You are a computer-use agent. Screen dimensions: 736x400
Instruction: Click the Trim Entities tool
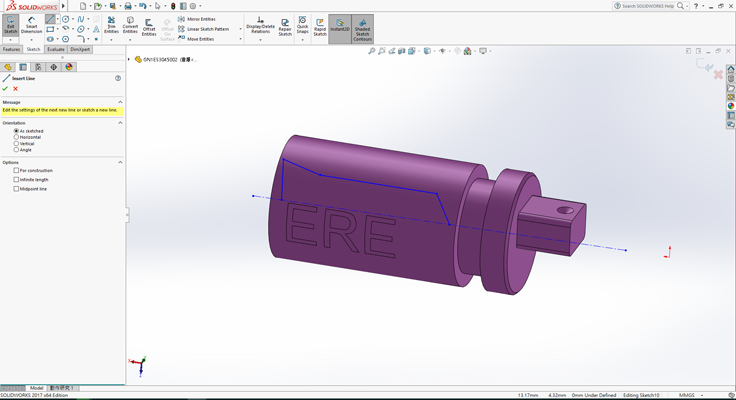pyautogui.click(x=111, y=25)
